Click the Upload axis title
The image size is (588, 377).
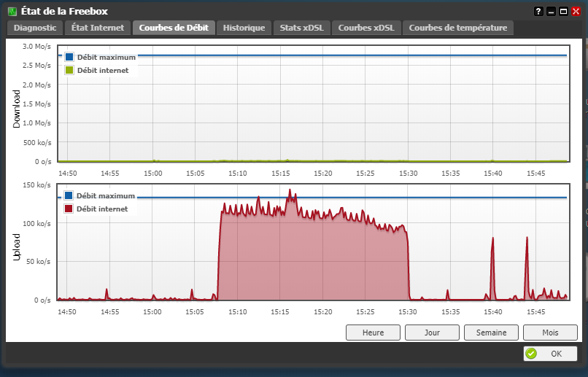tap(16, 247)
